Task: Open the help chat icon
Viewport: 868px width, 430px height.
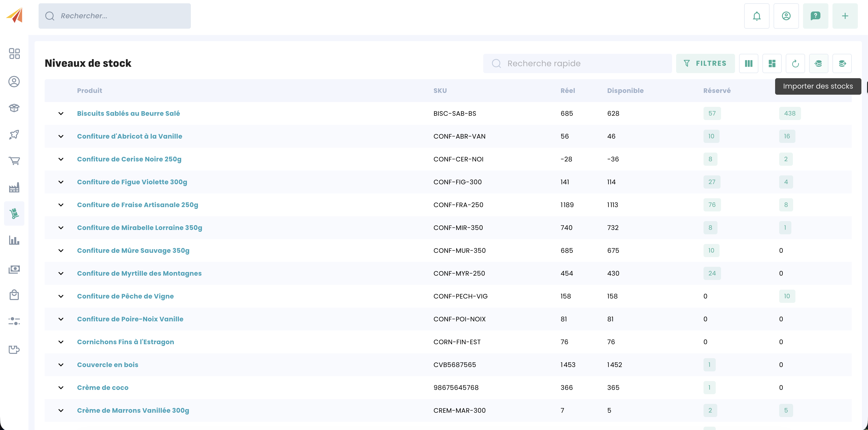Action: point(815,16)
